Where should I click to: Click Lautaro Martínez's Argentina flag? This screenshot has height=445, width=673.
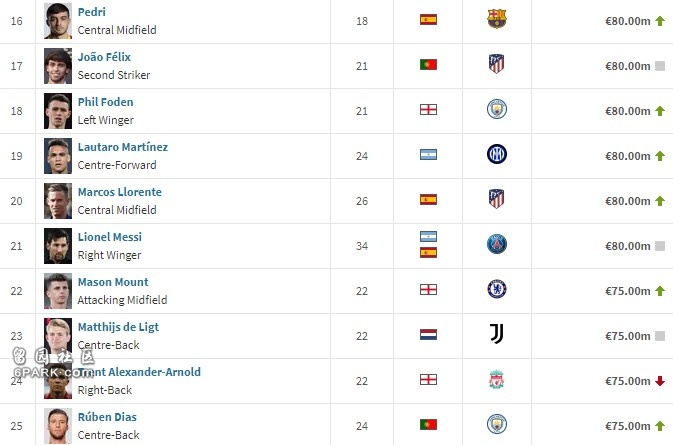(x=428, y=154)
